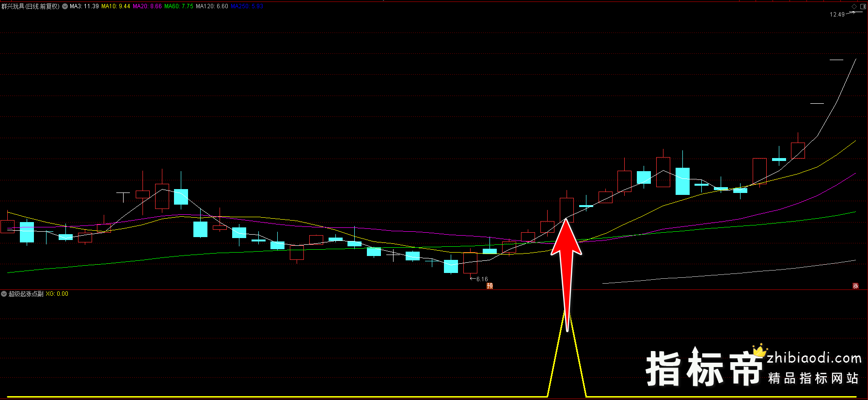Click the 超级起涨点副 indicator name
The height and width of the screenshot is (400, 868).
pyautogui.click(x=26, y=294)
